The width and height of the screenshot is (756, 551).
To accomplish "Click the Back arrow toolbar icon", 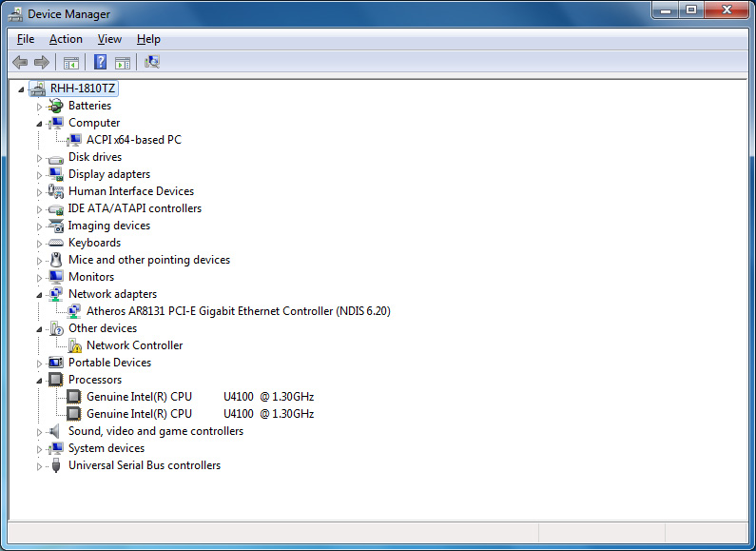I will click(20, 62).
